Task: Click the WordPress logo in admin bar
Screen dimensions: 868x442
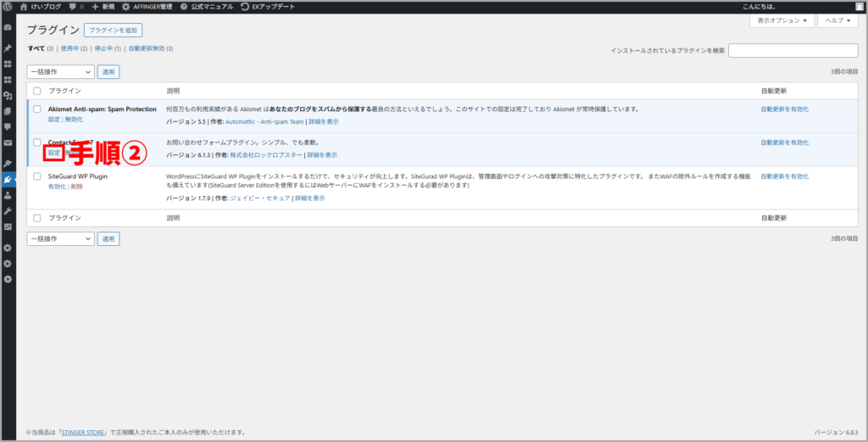Action: point(8,6)
